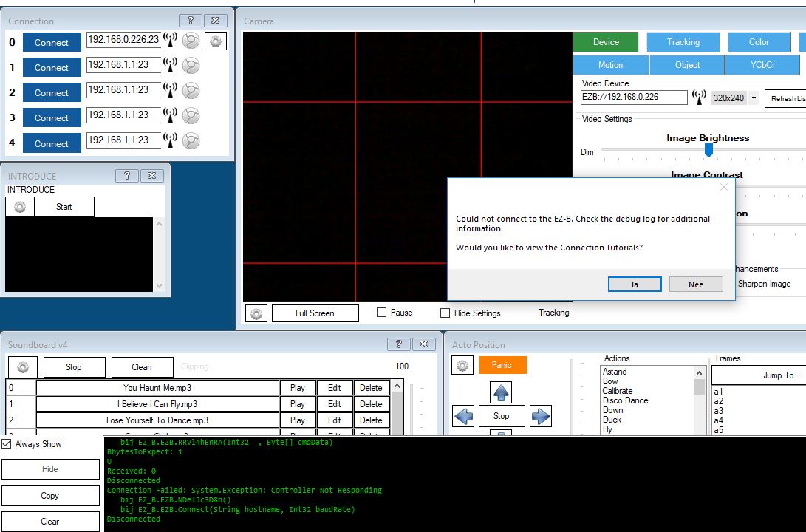Click Jump To... in Frames
This screenshot has width=806, height=532.
[759, 375]
